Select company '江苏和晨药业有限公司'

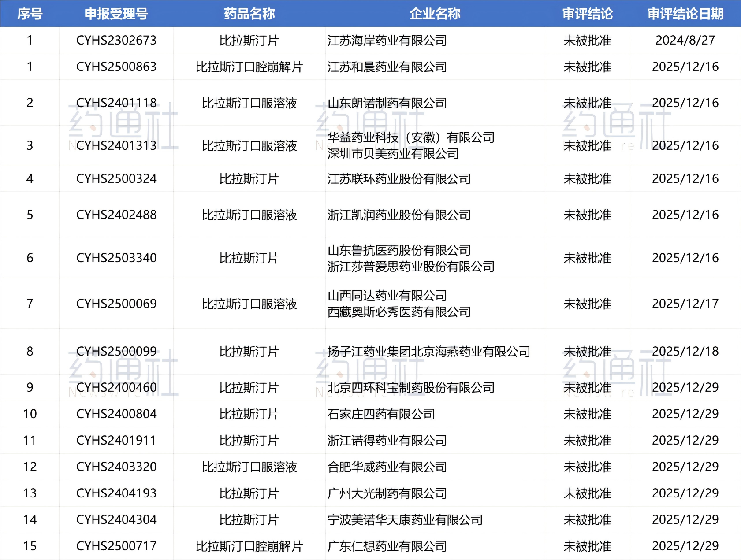click(x=387, y=67)
